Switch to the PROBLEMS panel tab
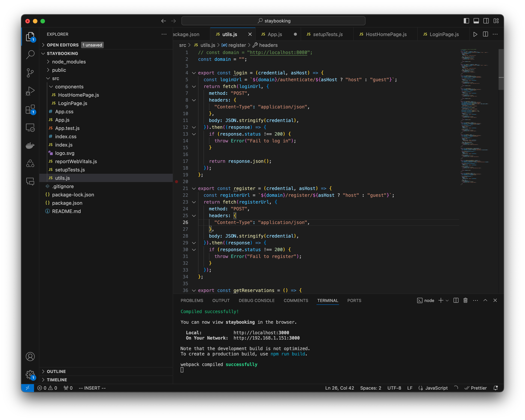Viewport: 525px width, 420px height. pyautogui.click(x=192, y=300)
